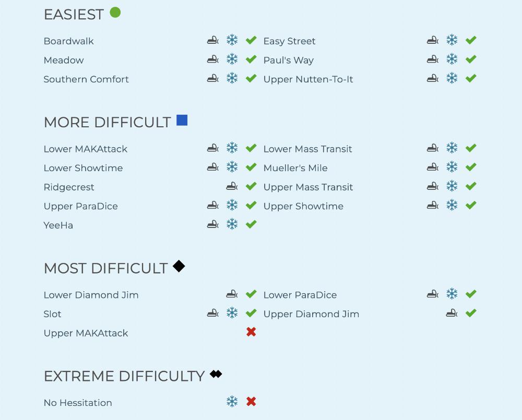Click the grooming icon beside Boardwalk
522x420 pixels.
(x=212, y=40)
